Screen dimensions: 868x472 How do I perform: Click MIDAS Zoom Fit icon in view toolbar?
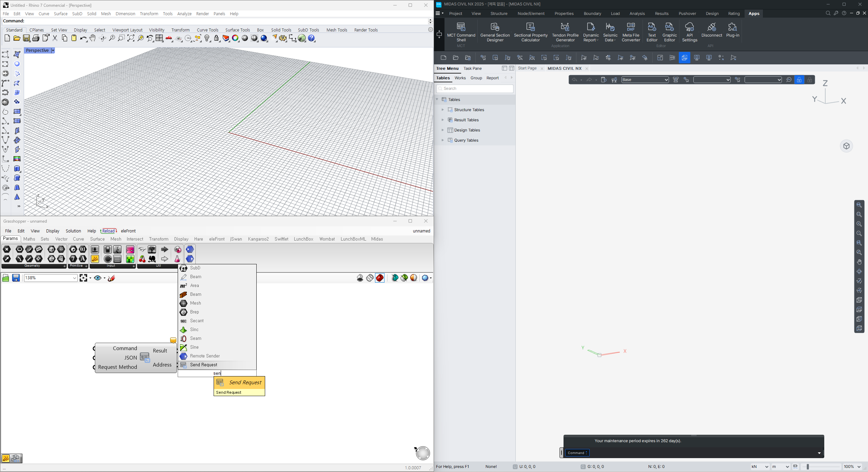pyautogui.click(x=859, y=205)
